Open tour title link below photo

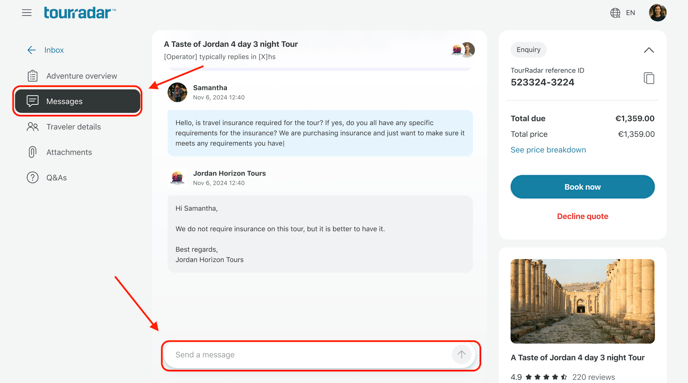click(x=577, y=358)
